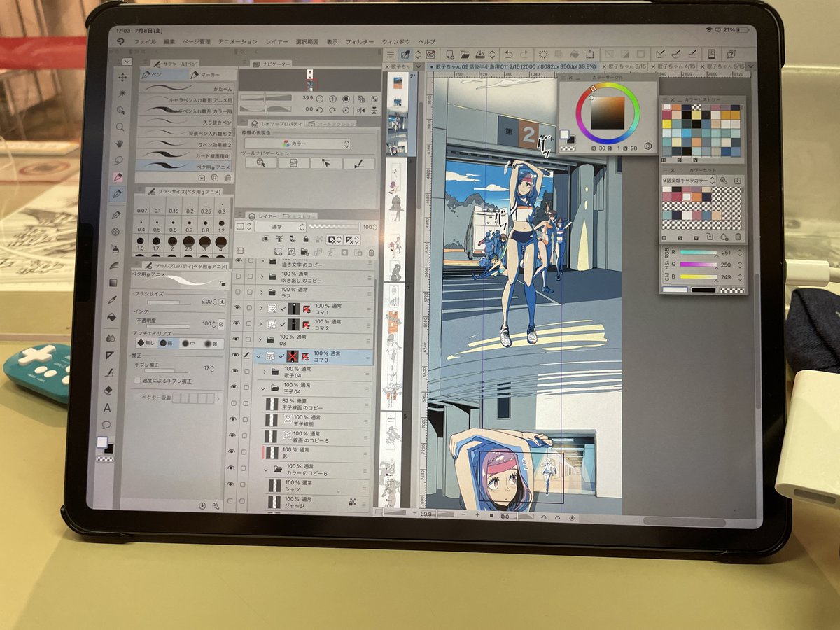This screenshot has height=630, width=840.
Task: Select the Fill bucket tool
Action: click(x=112, y=318)
